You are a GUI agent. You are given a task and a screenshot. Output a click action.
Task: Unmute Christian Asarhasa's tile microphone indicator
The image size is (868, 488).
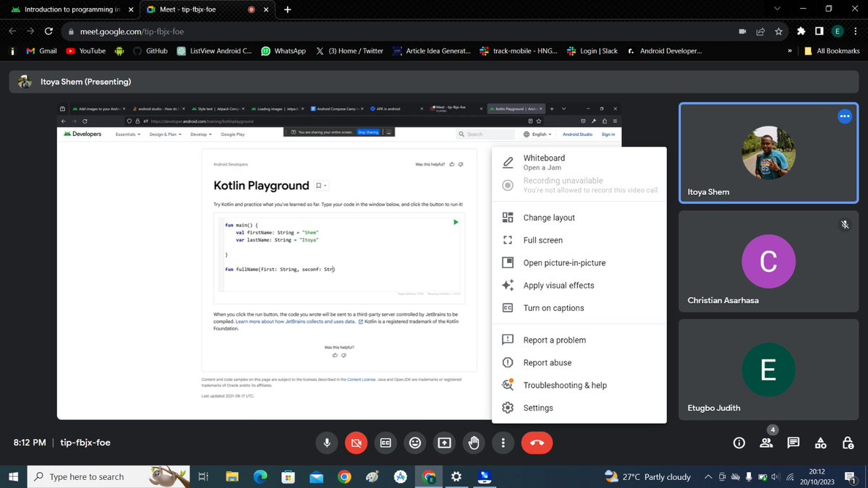[845, 225]
